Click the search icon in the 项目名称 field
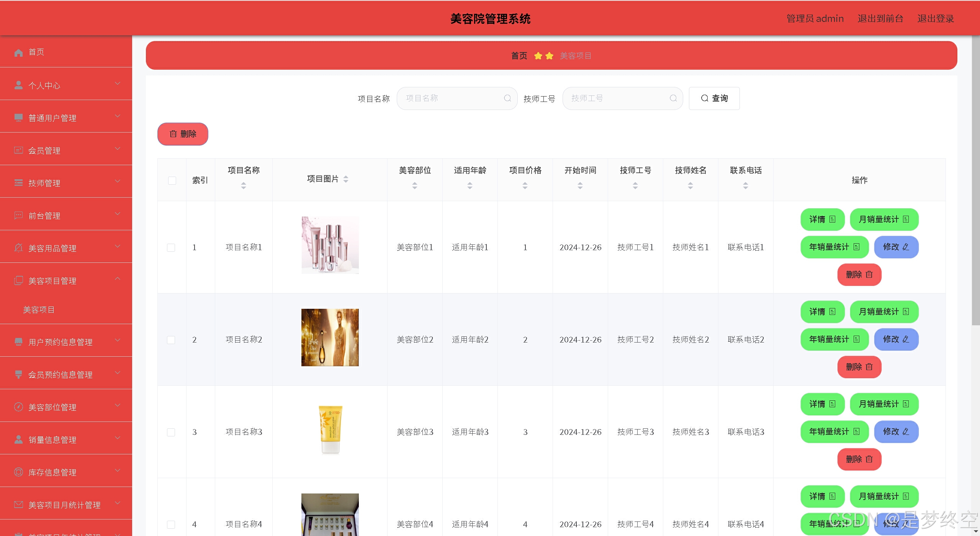Viewport: 980px width, 536px height. (x=507, y=98)
